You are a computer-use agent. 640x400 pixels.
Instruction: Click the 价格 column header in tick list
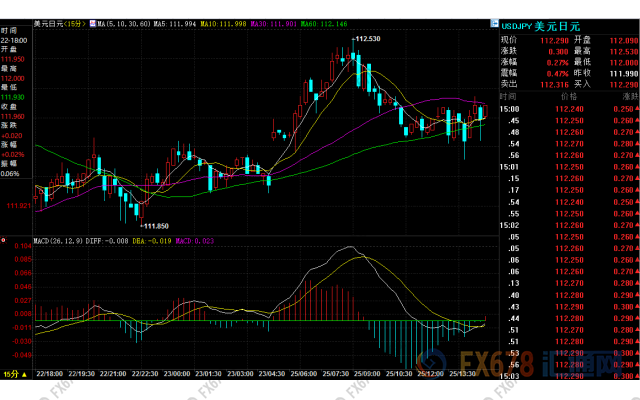pos(569,96)
